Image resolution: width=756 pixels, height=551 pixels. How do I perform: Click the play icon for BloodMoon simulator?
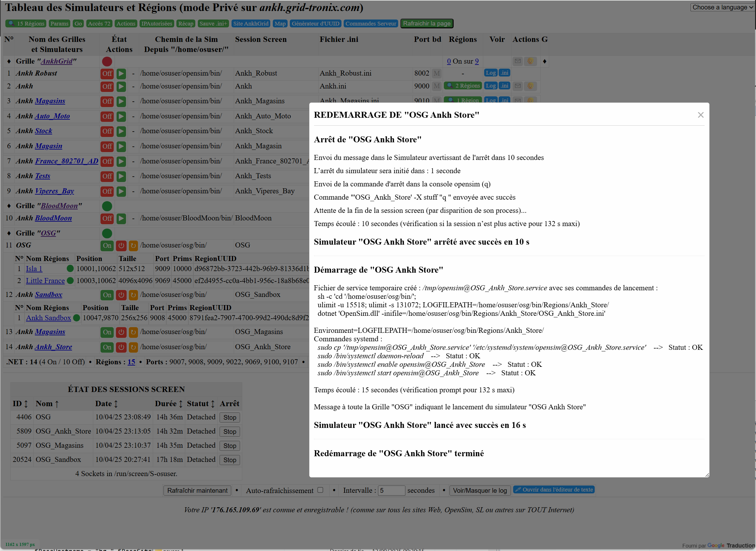coord(121,219)
